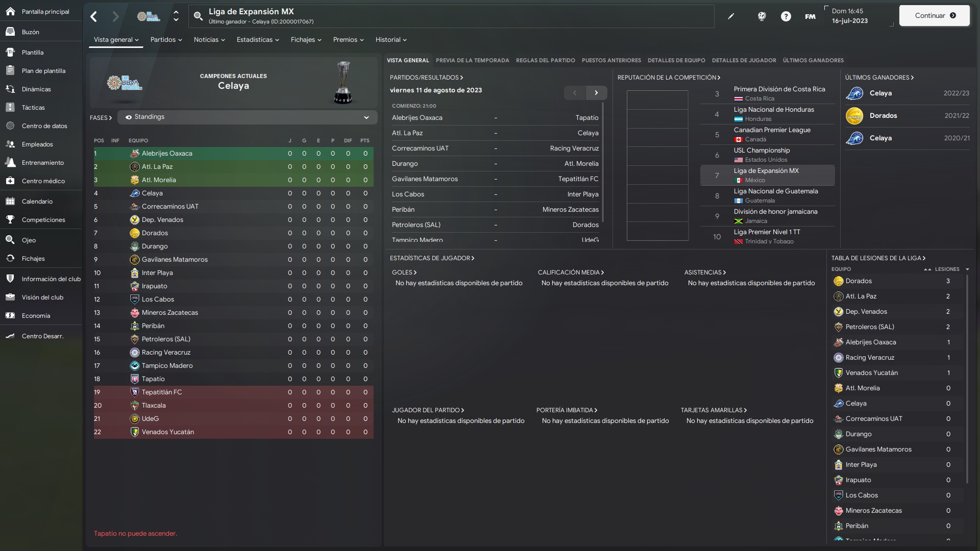Open the help question mark icon
Viewport: 980px width, 551px height.
[786, 16]
